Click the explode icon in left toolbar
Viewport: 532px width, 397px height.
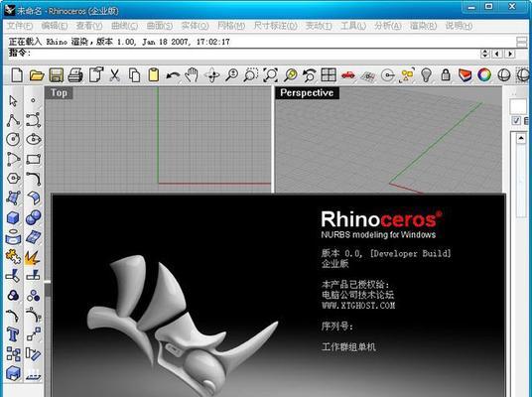tap(32, 257)
